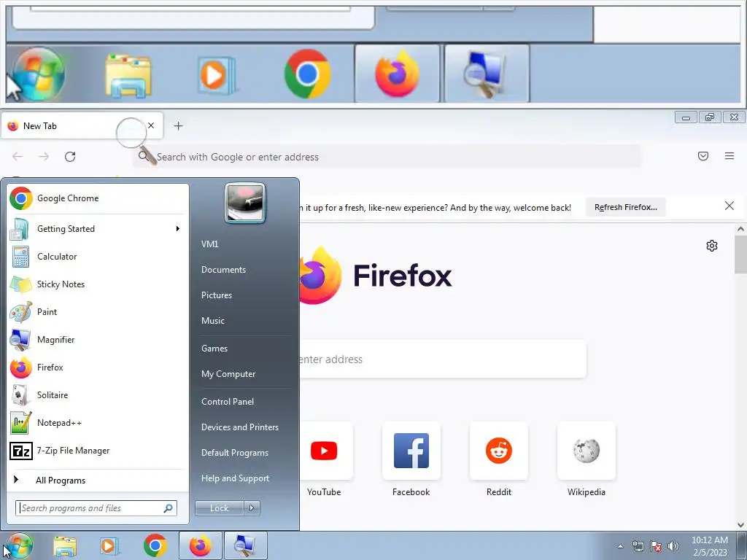
Task: Launch Paint from the Start menu
Action: click(x=97, y=312)
